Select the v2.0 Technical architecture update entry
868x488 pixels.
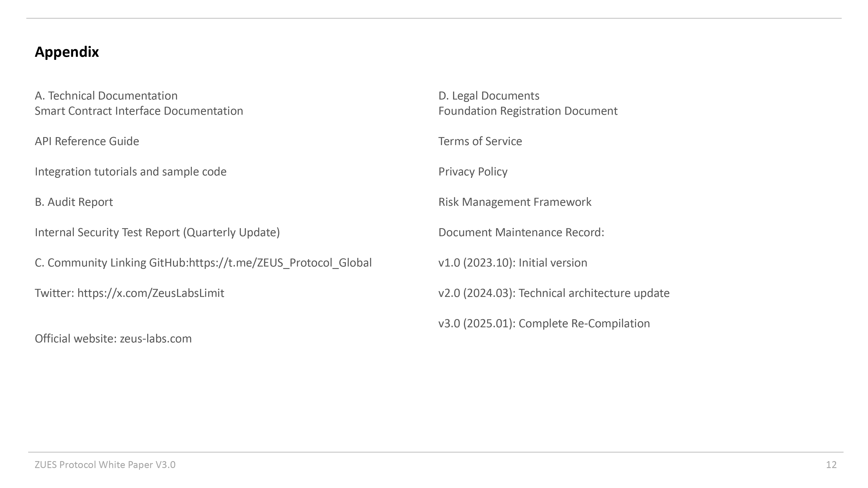(x=554, y=293)
